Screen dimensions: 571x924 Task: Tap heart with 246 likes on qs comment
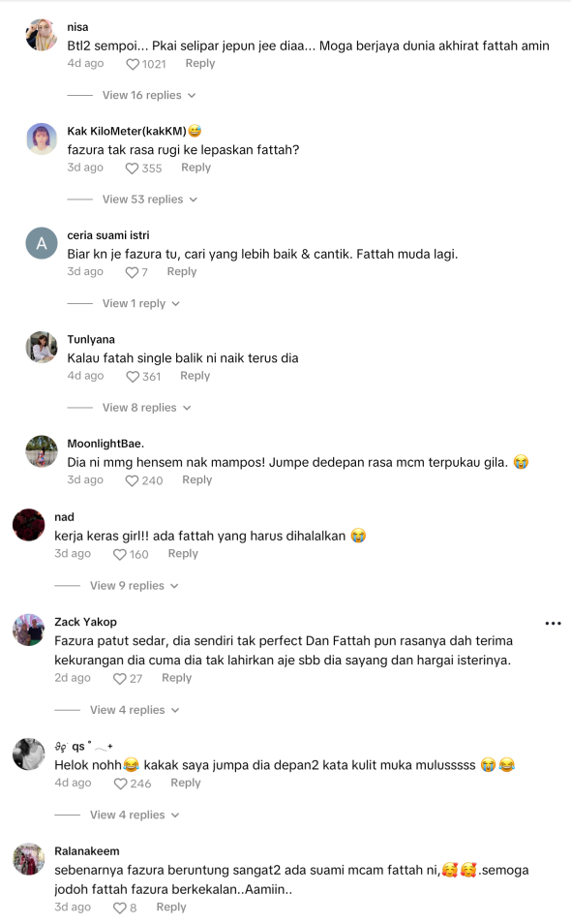coord(121,784)
